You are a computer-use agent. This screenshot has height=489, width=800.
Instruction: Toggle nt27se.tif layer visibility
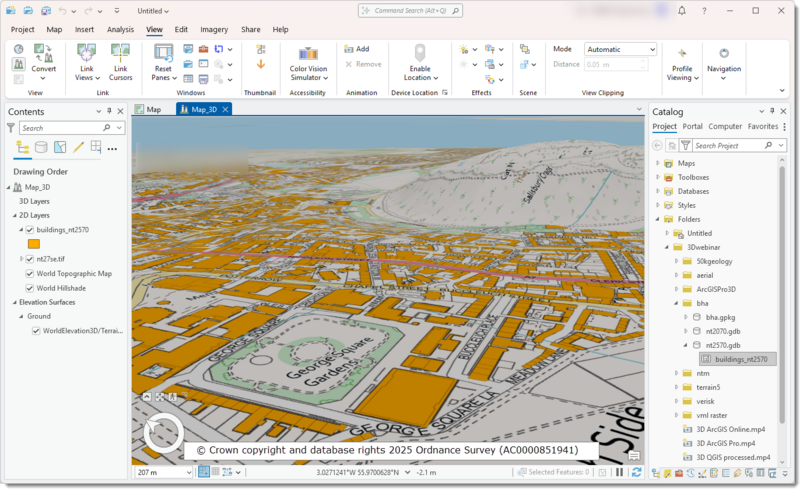30,259
